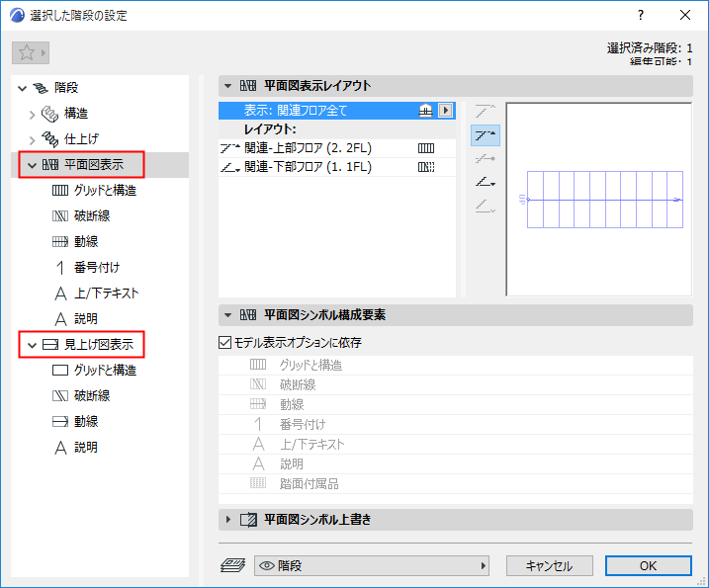Viewport: 709px width, 588px height.
Task: Select the bottom disabled story-below preview icon
Action: pyautogui.click(x=486, y=207)
